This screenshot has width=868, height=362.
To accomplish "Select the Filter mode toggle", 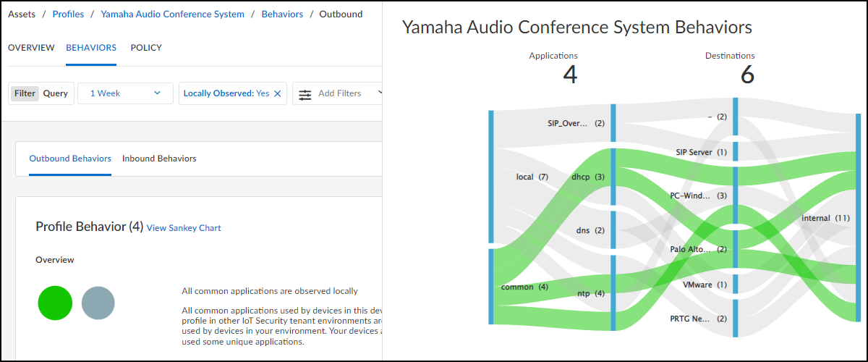I will click(25, 93).
